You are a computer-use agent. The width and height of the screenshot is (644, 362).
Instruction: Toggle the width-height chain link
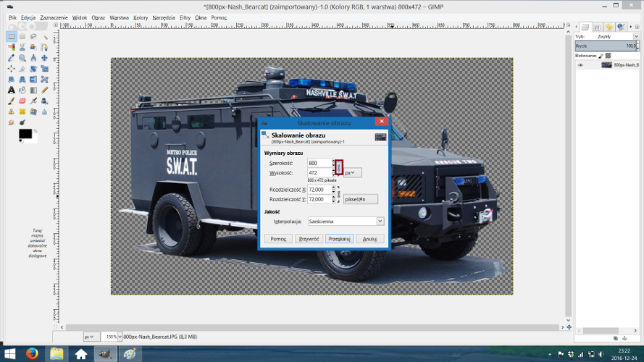point(339,167)
